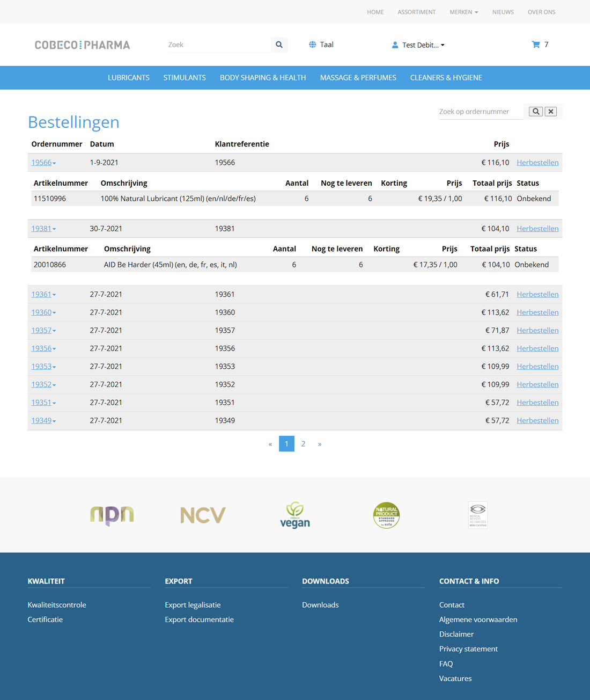Select Cleaners & Hygiene category
Screen dimensions: 590x700
(x=446, y=78)
